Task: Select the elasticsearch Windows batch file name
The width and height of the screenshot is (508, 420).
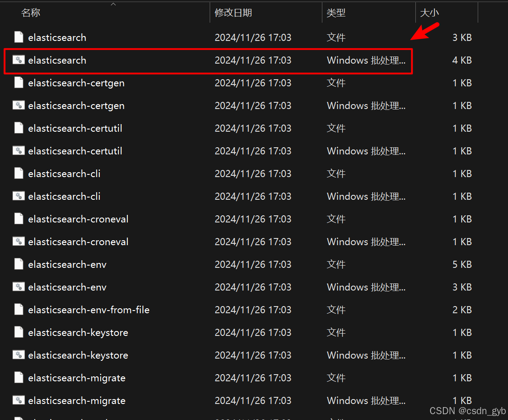Action: (x=57, y=60)
